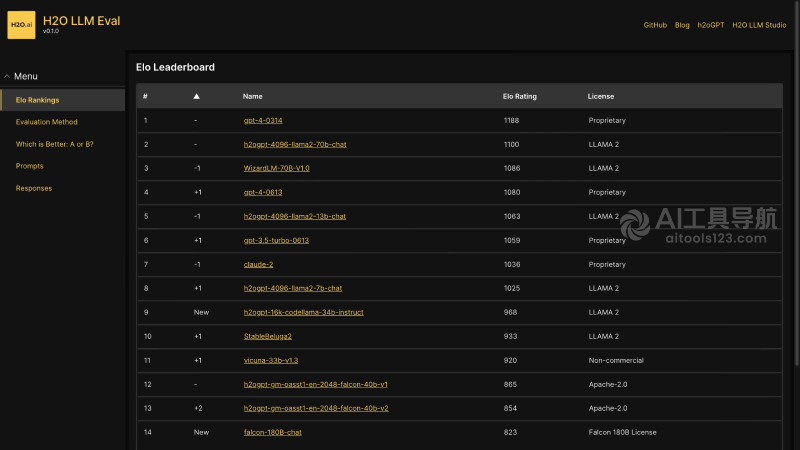Open the GitHub link
Screen dimensions: 800x450
point(655,25)
